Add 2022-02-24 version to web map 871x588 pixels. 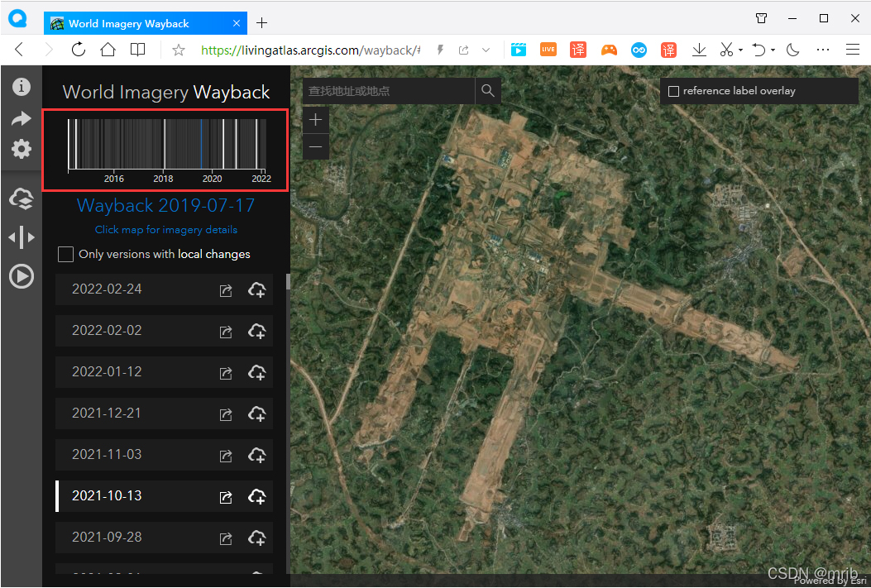coord(256,289)
